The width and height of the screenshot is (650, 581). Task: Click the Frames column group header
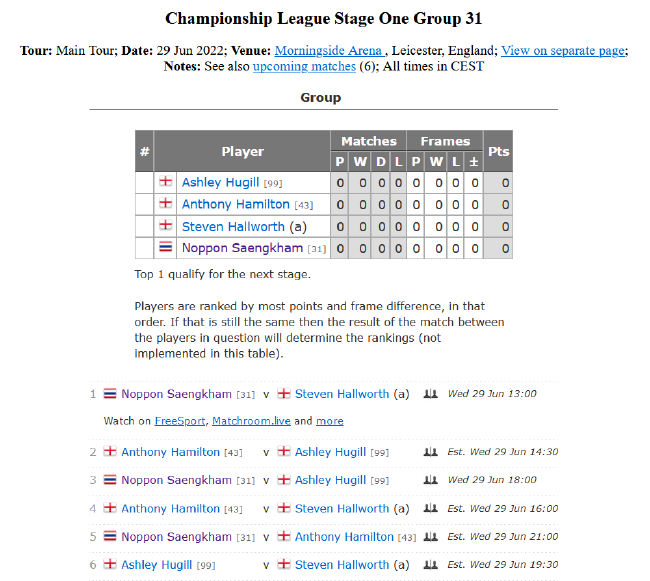(x=445, y=141)
